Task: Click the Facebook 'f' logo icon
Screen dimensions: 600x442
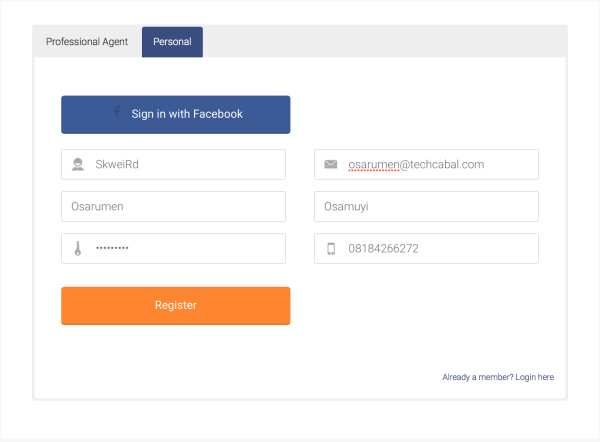Action: point(117,114)
